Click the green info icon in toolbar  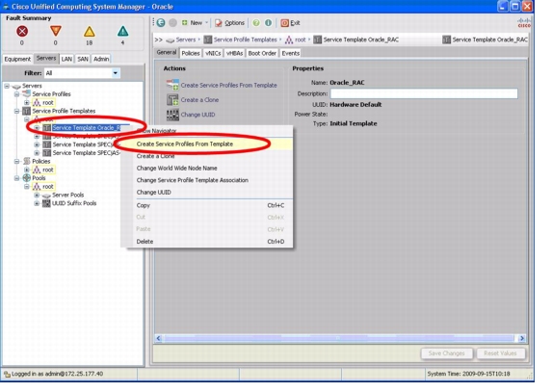268,23
